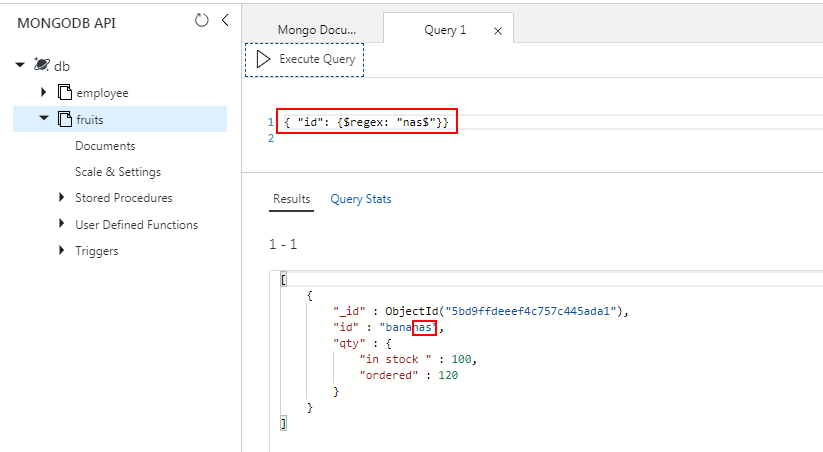This screenshot has height=452, width=823.
Task: Click the Execute Query play icon
Action: pos(263,59)
